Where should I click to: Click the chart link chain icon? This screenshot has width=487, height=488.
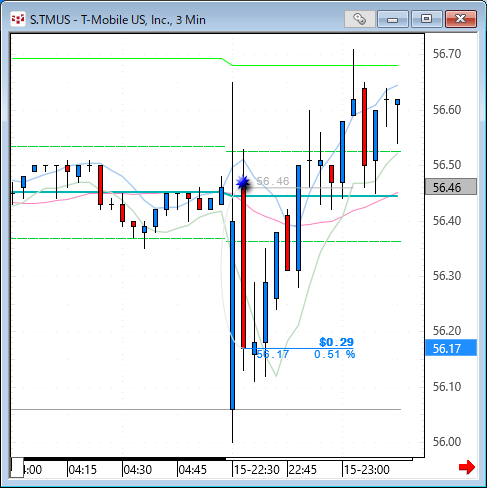pos(360,19)
